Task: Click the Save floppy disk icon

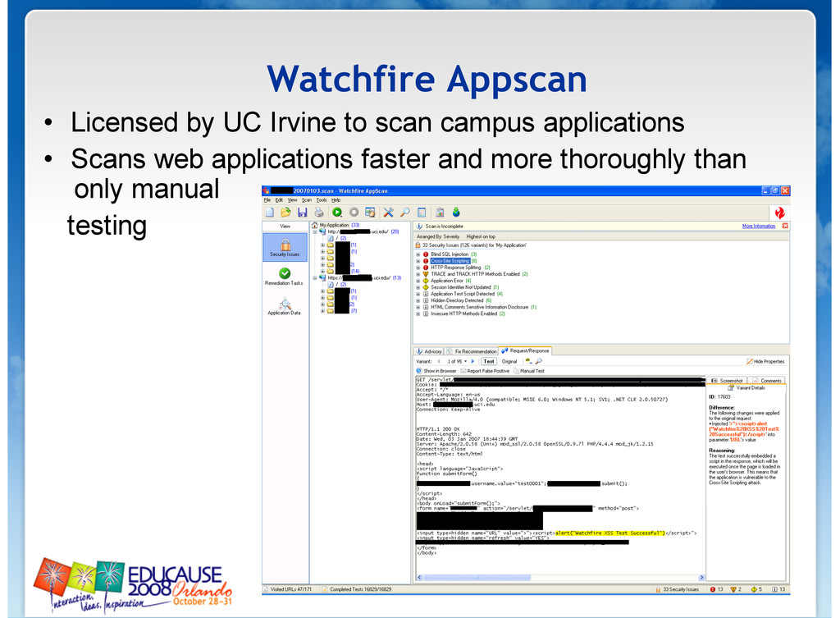Action: pyautogui.click(x=303, y=213)
